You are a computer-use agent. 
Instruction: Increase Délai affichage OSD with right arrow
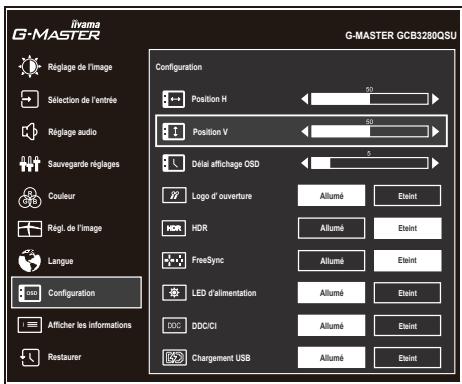(x=435, y=163)
